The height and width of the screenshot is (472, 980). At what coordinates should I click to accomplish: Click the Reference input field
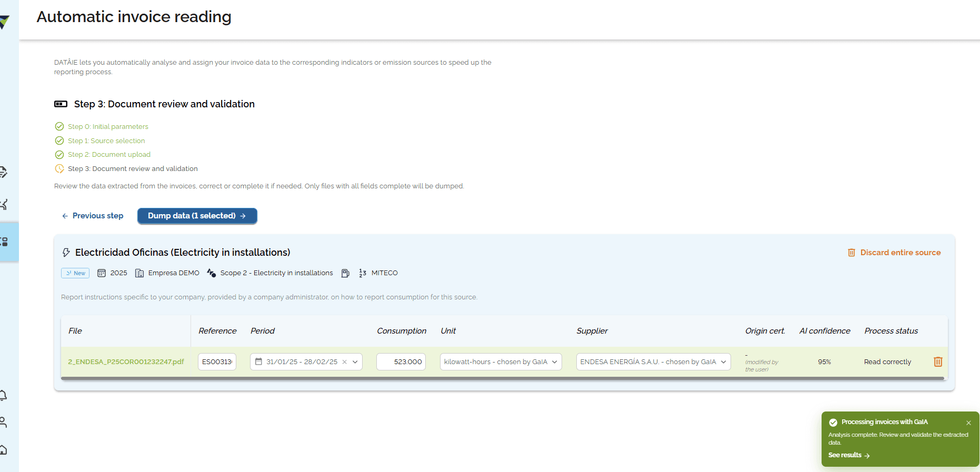[x=217, y=362]
